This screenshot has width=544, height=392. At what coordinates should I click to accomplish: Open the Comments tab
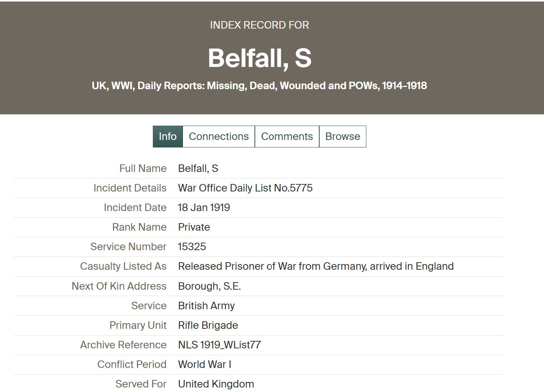pyautogui.click(x=287, y=136)
